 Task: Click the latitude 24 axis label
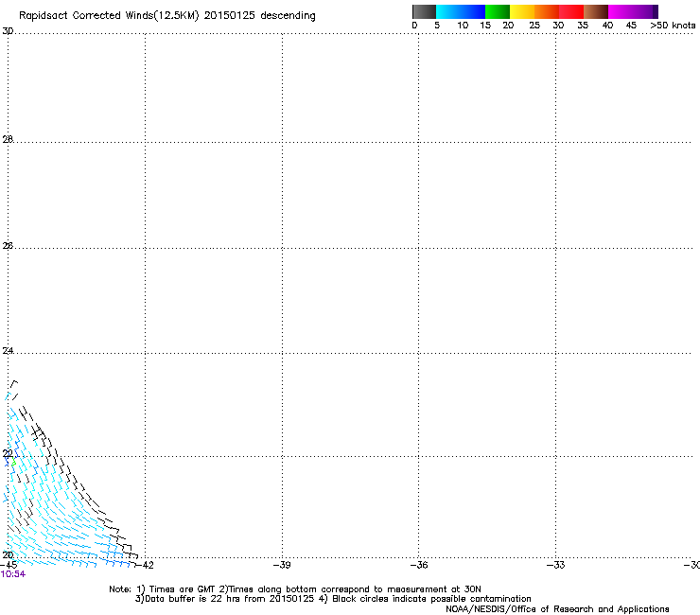[8, 351]
